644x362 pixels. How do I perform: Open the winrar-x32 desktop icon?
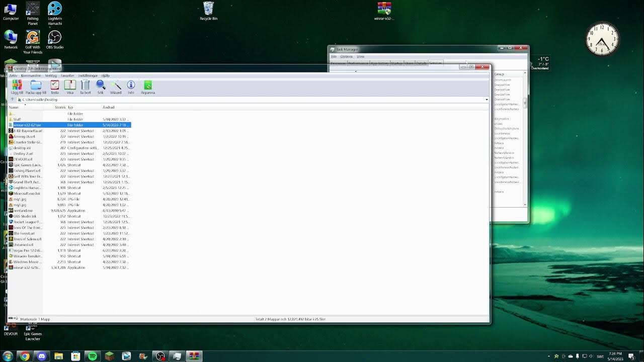pos(384,11)
